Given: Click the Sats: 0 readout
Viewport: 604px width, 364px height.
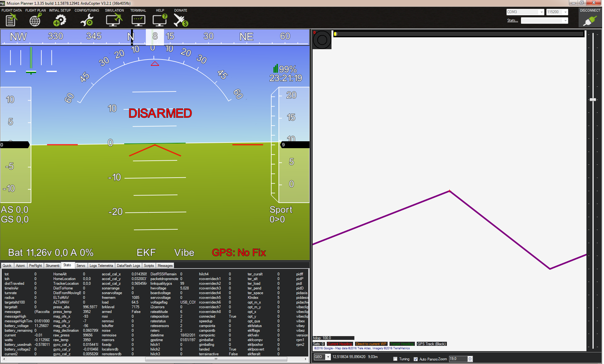Looking at the screenshot, I should point(318,344).
